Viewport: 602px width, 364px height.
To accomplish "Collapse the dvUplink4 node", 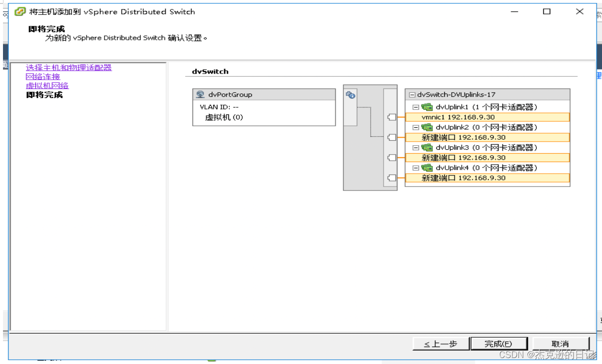I will pos(416,168).
